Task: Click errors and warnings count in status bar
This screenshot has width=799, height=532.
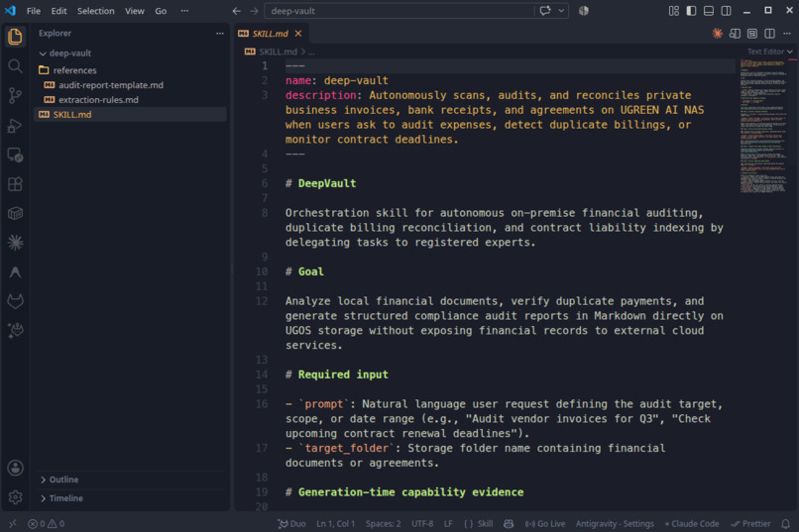Action: pyautogui.click(x=46, y=524)
